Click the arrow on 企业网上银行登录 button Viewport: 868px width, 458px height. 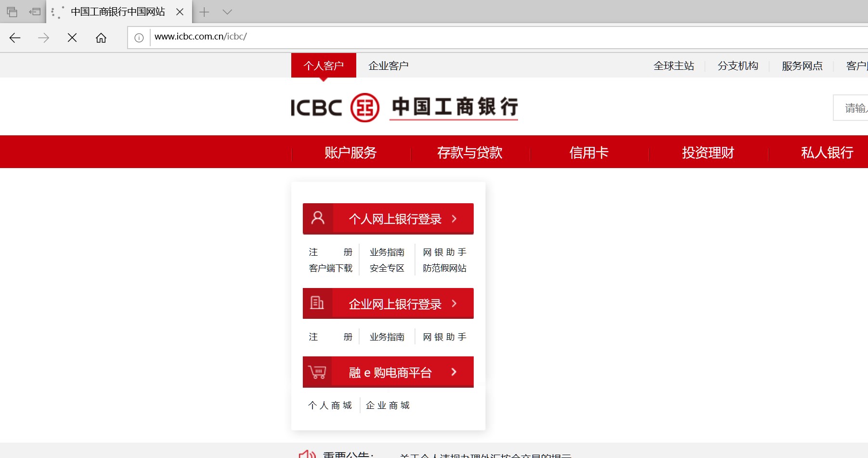pos(453,304)
